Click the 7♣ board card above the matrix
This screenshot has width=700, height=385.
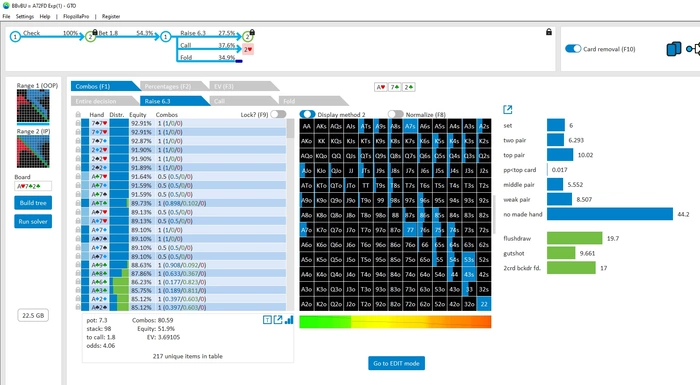[395, 87]
